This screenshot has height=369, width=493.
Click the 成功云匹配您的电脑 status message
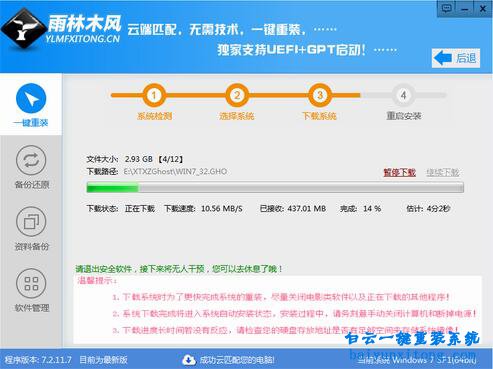pos(237,360)
